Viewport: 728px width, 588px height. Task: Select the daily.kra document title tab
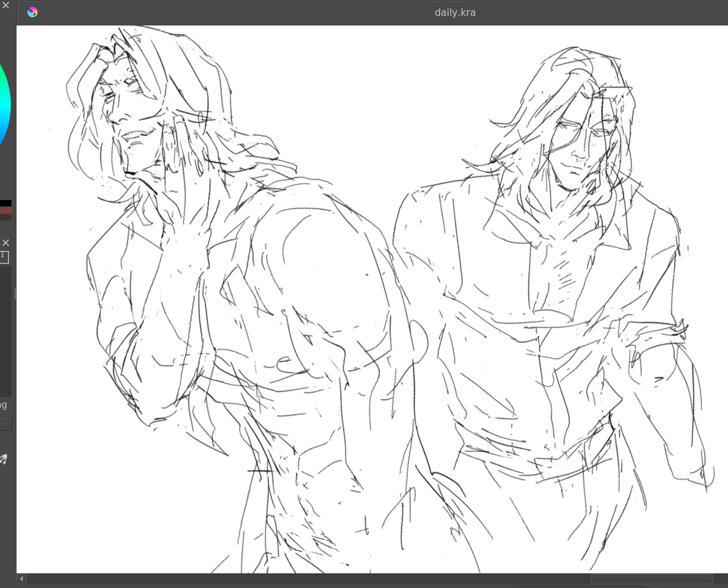pos(454,12)
